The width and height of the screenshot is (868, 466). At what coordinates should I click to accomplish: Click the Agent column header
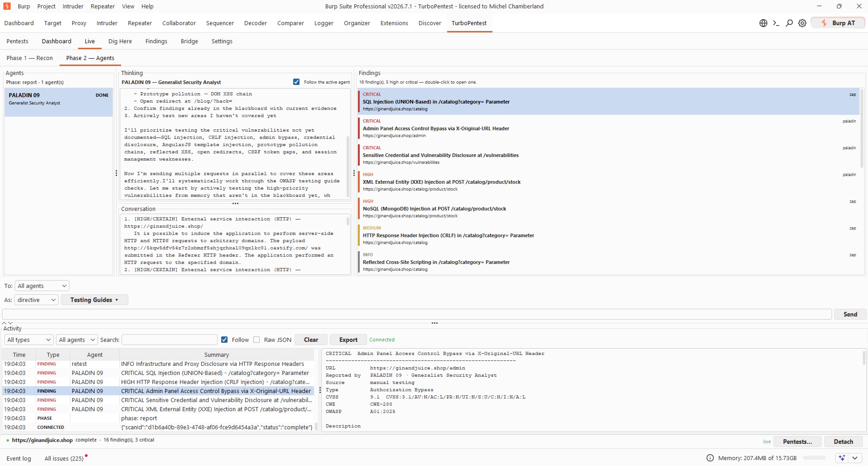coord(95,355)
